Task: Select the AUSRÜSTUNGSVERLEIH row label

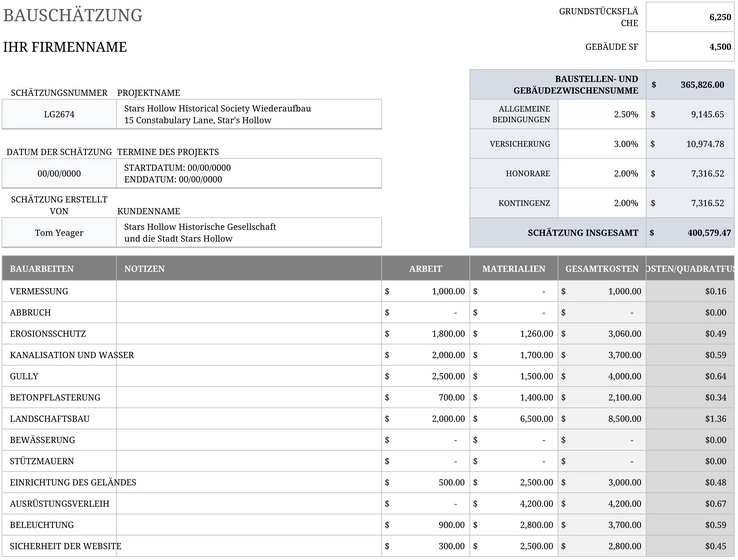Action: [x=59, y=503]
